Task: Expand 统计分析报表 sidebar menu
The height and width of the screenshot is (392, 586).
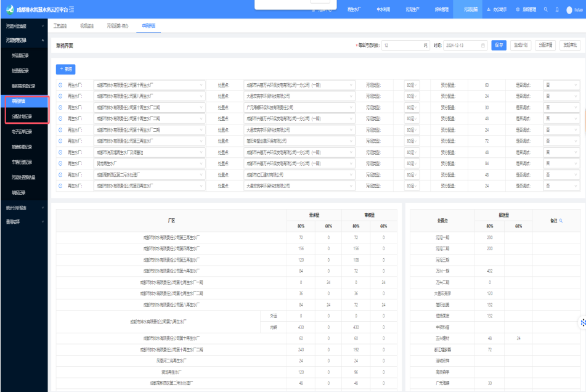Action: 23,208
